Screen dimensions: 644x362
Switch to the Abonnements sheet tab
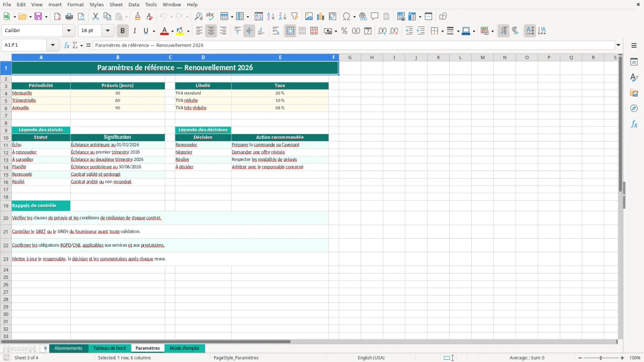click(x=69, y=349)
